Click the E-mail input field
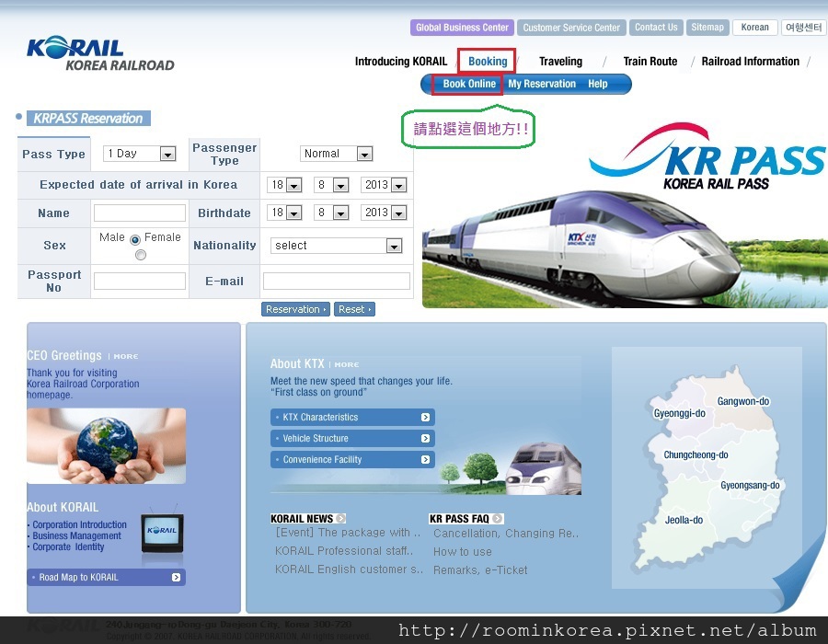The image size is (828, 644). tap(337, 281)
